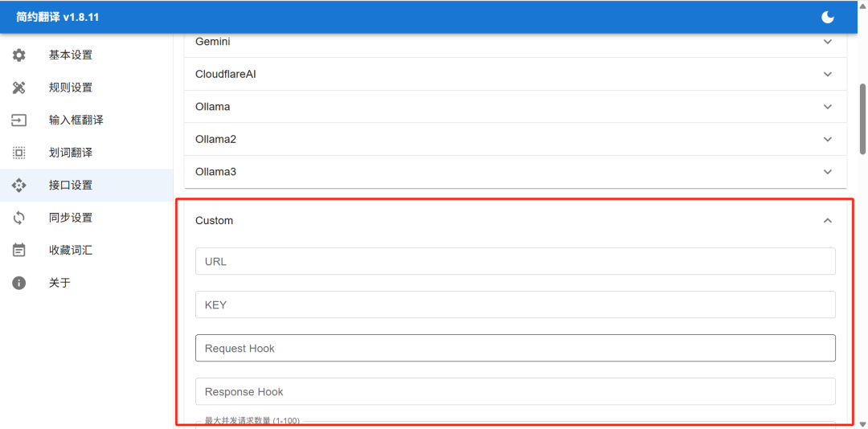Image resolution: width=868 pixels, height=429 pixels.
Task: Click the gear icon for 基本设置
Action: pos(19,55)
